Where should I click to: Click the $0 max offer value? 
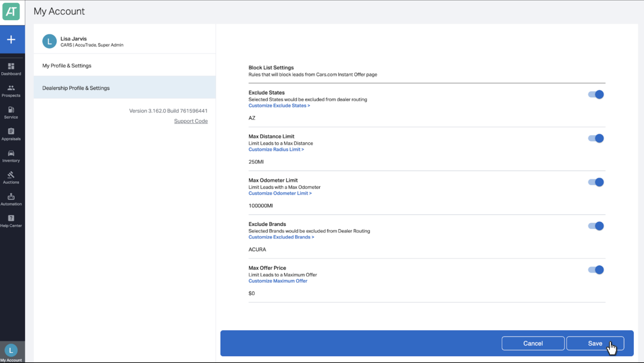pos(252,293)
